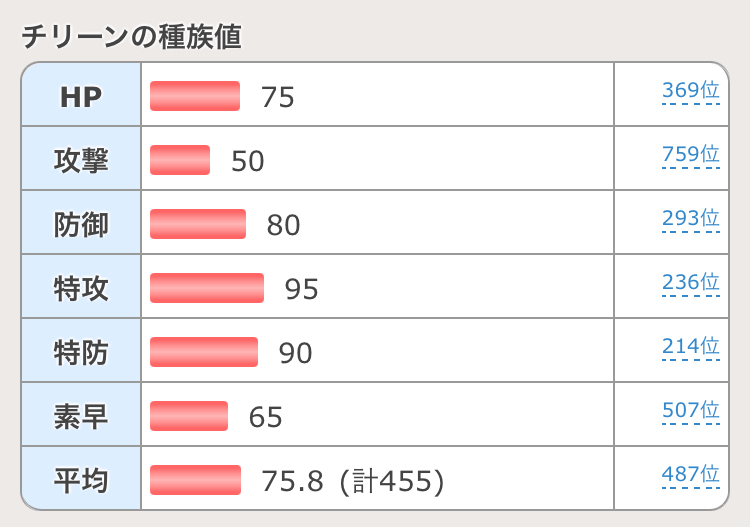Click the 特攻 stat bar

tap(207, 288)
